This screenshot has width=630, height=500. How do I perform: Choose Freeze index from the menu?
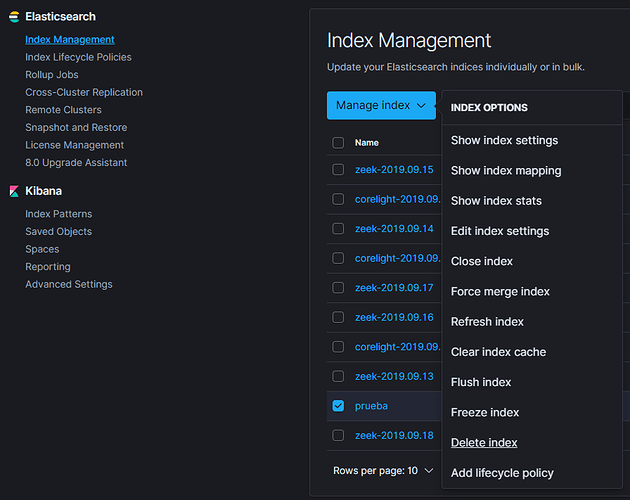tap(485, 412)
